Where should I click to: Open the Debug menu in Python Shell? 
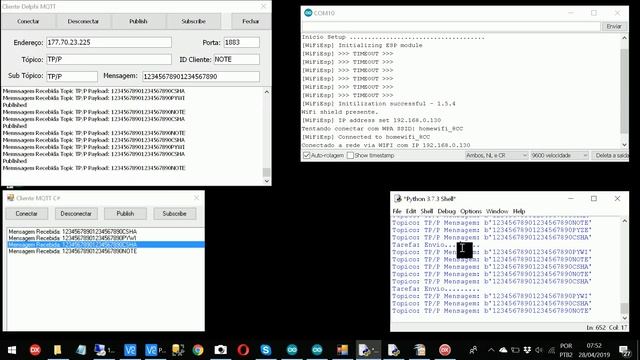(447, 211)
